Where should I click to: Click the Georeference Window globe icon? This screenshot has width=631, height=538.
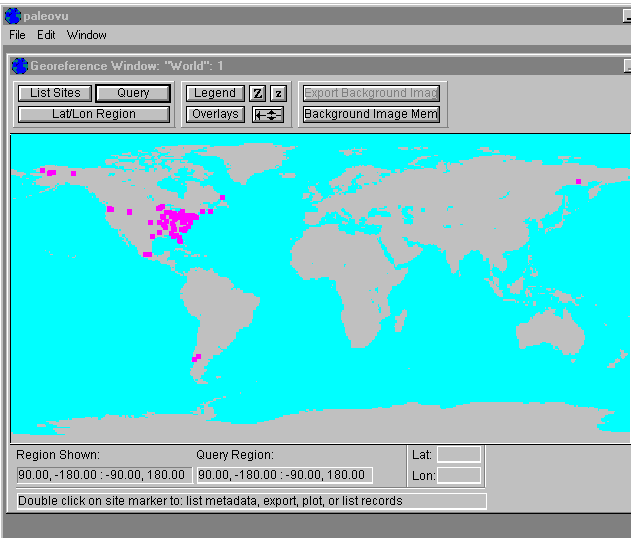(x=19, y=66)
